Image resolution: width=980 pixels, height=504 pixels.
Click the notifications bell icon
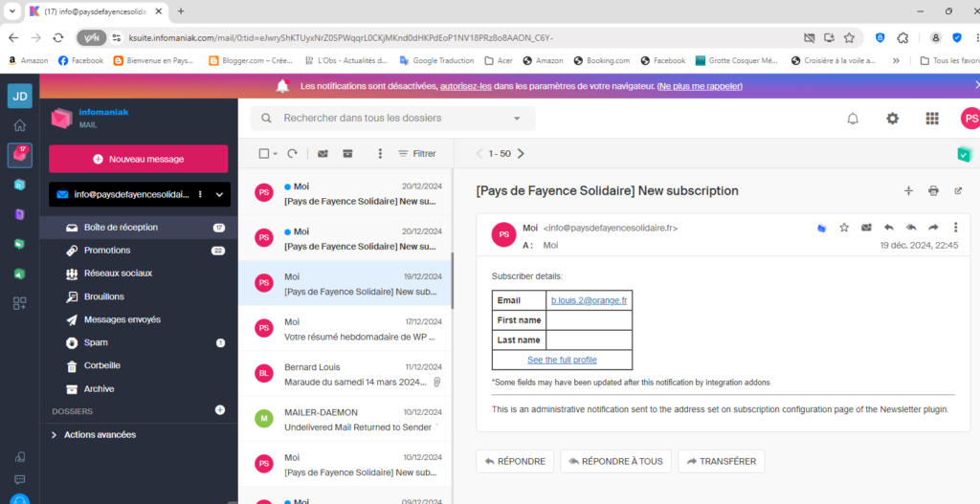[853, 119]
